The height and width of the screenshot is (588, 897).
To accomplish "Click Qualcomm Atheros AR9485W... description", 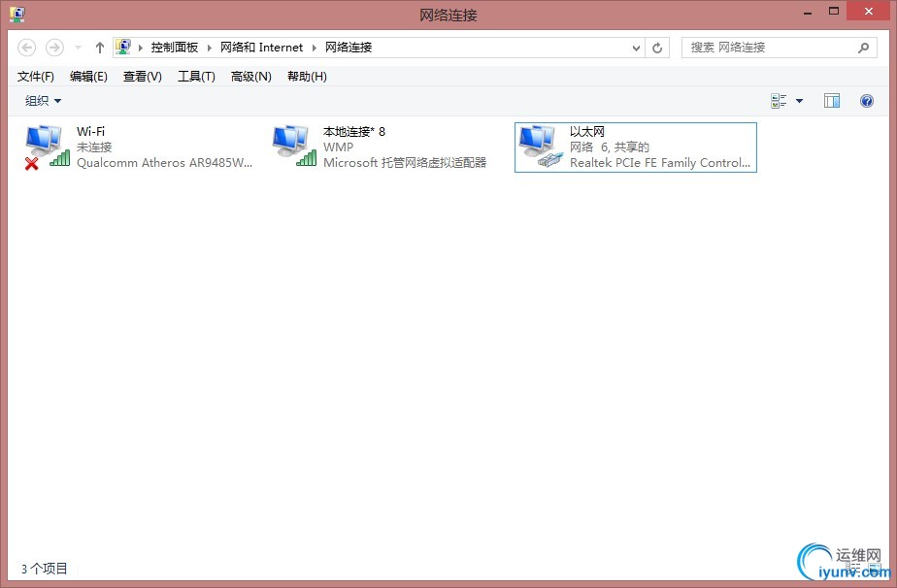I will (164, 163).
